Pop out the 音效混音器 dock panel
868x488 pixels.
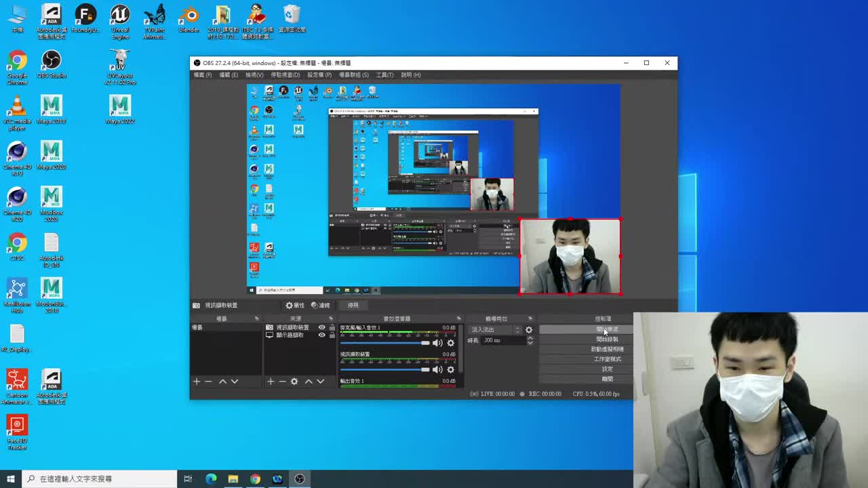tap(459, 319)
